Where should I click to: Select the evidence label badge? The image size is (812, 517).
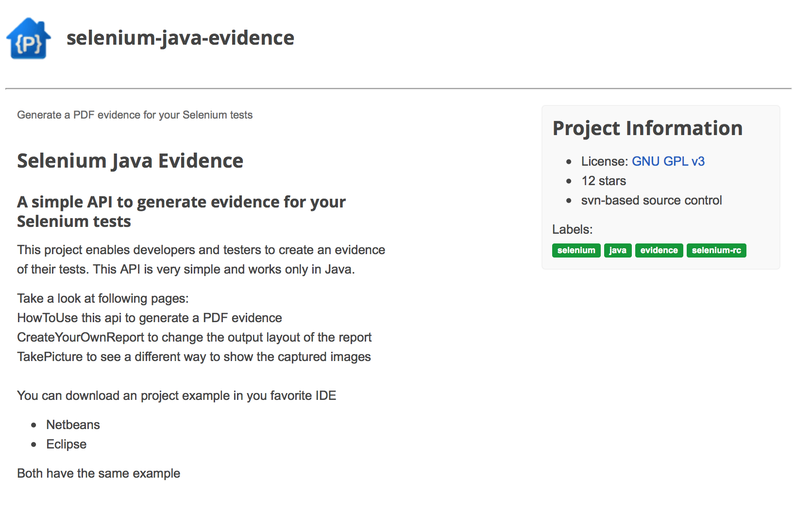[659, 250]
